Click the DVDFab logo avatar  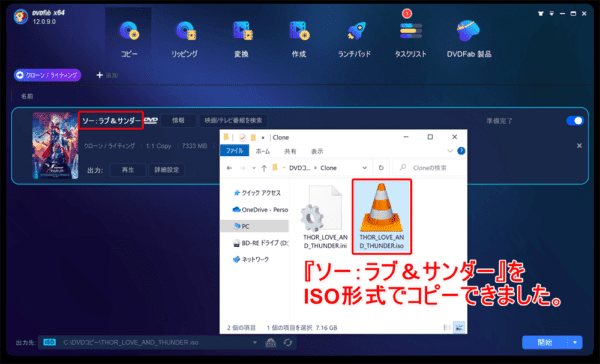21,17
